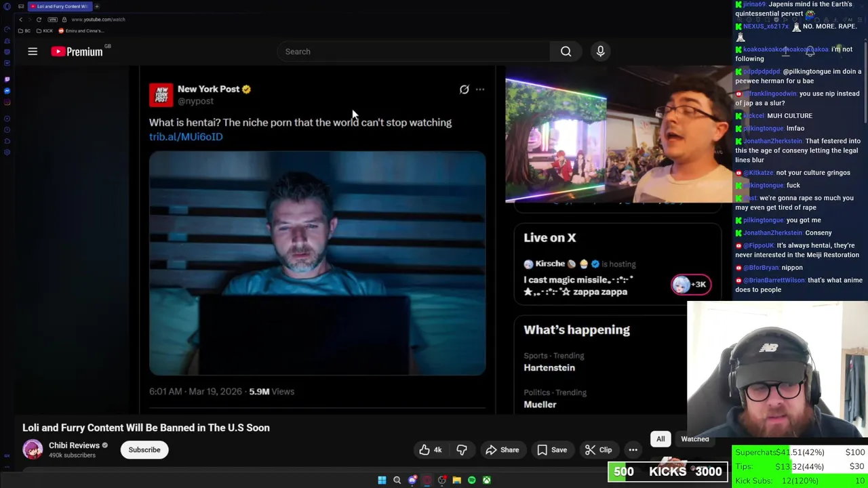Open the Chibi Reviews channel avatar

click(x=33, y=449)
